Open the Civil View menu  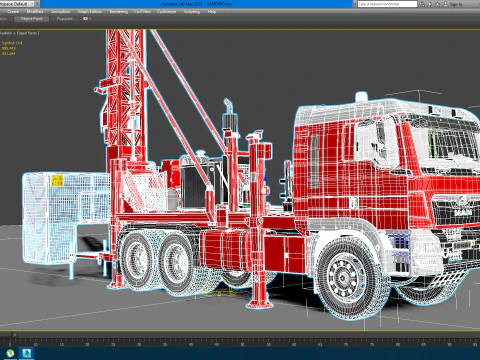point(142,12)
